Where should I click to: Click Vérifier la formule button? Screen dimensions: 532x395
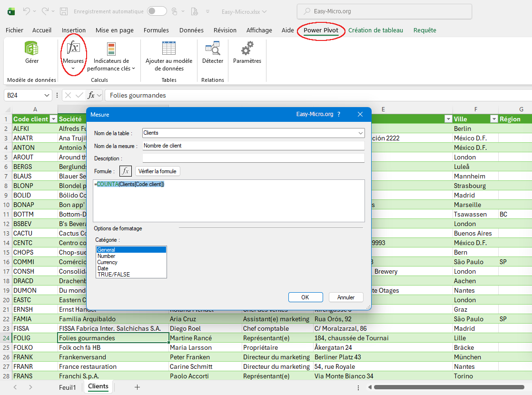158,171
